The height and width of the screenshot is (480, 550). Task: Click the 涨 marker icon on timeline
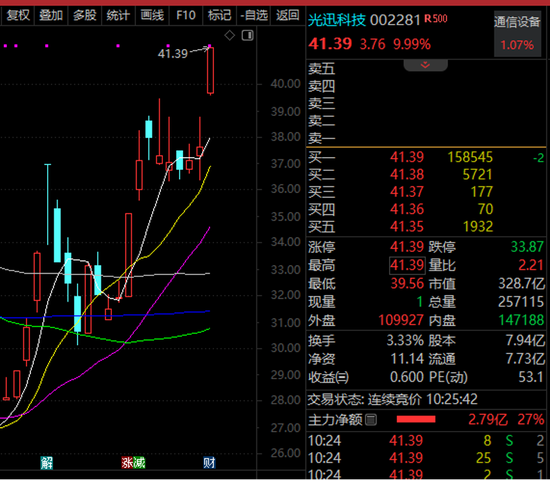click(127, 463)
